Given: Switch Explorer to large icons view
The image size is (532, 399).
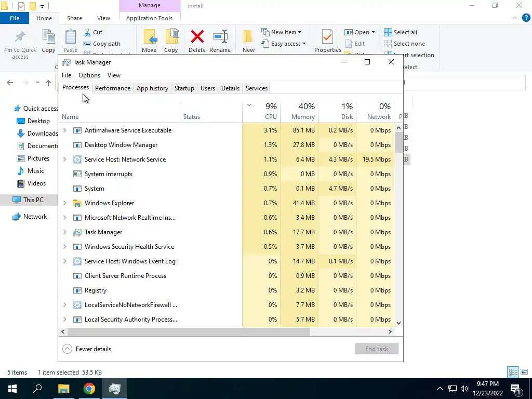Looking at the screenshot, I should 524,372.
